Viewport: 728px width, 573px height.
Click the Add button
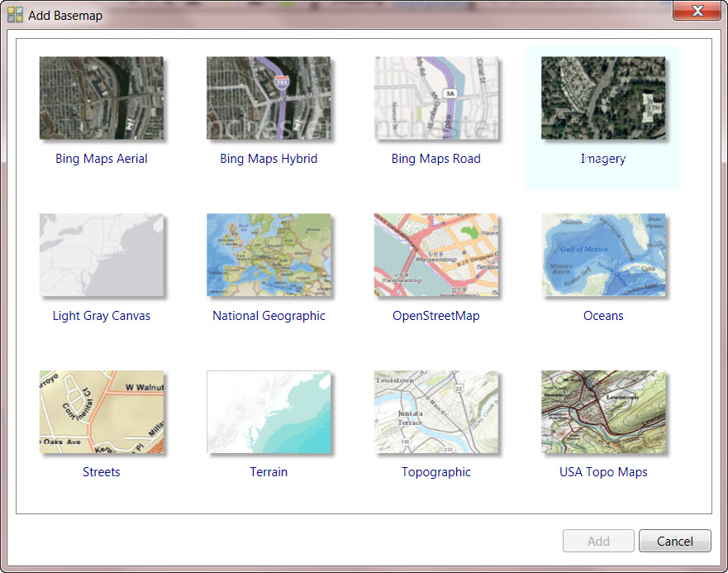point(598,541)
